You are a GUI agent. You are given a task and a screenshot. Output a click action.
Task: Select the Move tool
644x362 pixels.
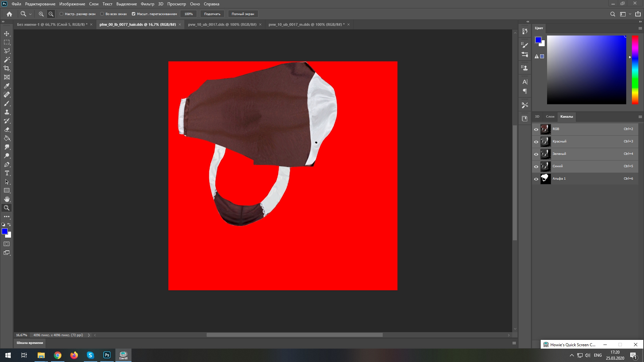tap(7, 34)
